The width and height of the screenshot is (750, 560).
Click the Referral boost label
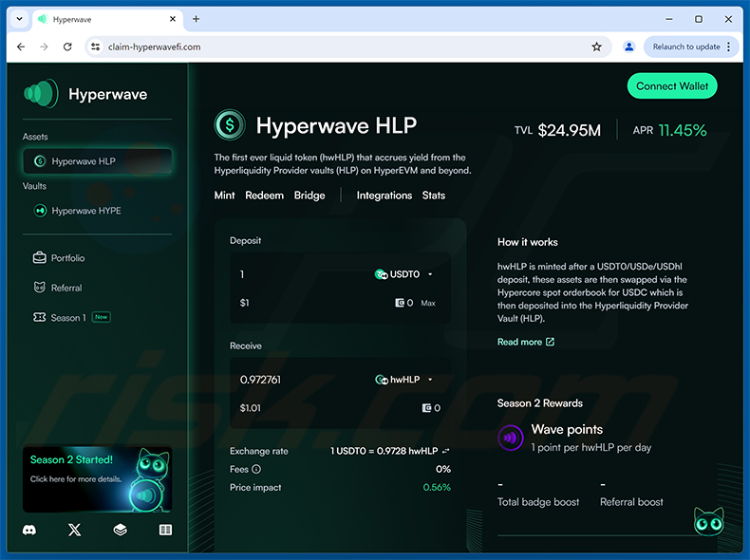631,502
